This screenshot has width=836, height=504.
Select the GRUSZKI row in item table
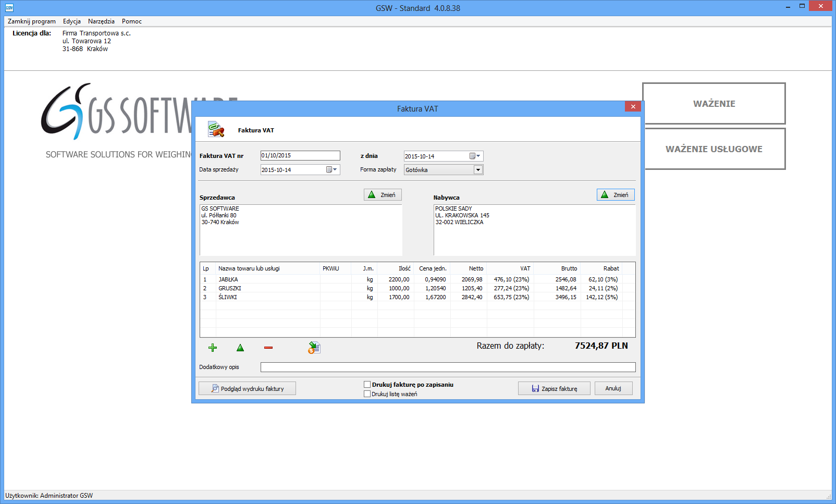(x=230, y=288)
